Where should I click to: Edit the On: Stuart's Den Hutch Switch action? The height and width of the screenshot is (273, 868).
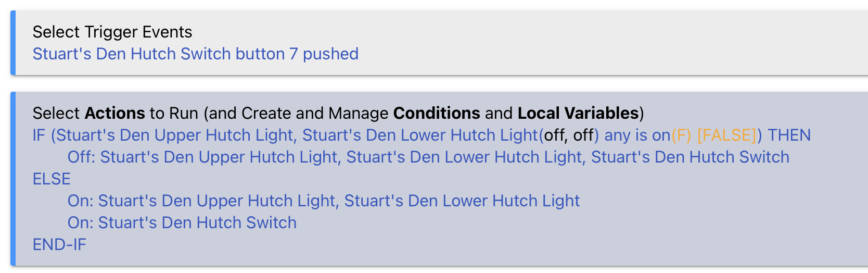tap(182, 222)
